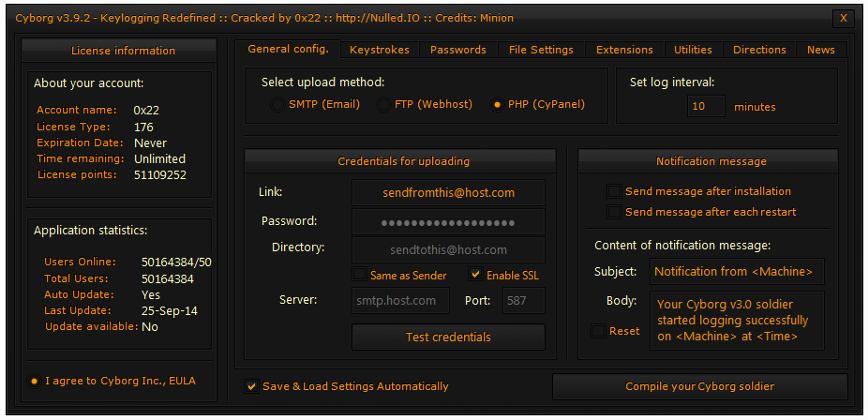Click the License points value 51109252

pos(160,175)
